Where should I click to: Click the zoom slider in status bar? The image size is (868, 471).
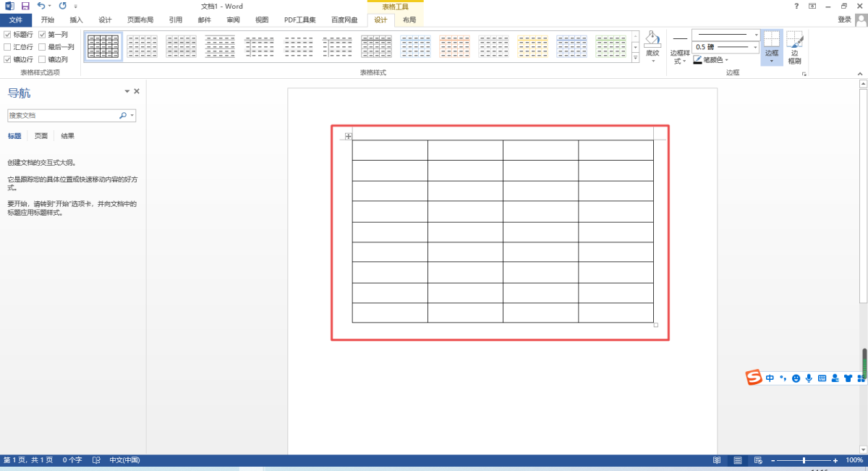(x=804, y=460)
